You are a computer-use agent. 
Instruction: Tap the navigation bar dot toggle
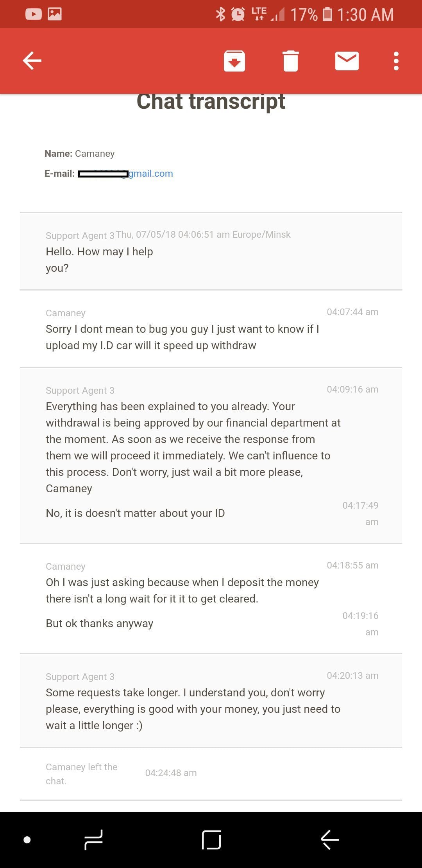(27, 840)
